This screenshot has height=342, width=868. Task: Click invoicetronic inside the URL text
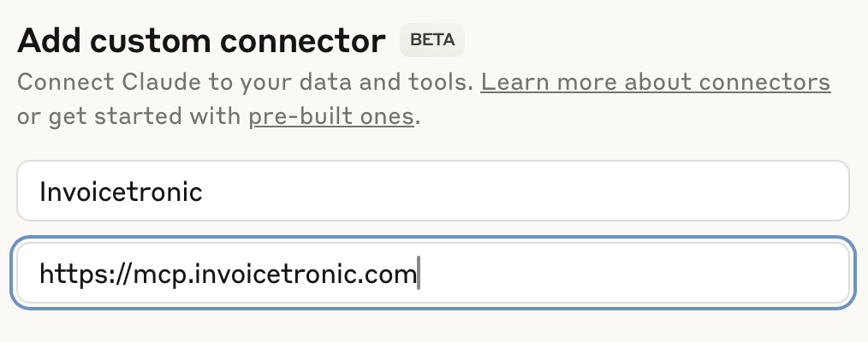coord(276,274)
